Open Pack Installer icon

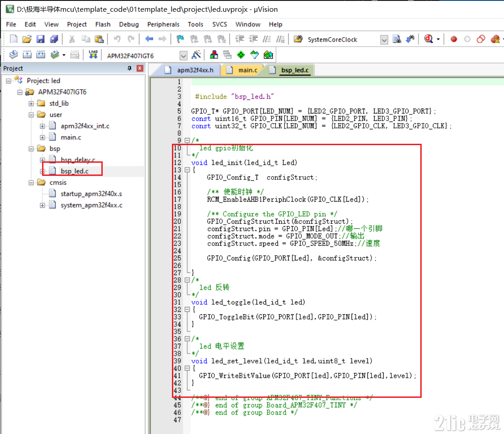268,55
